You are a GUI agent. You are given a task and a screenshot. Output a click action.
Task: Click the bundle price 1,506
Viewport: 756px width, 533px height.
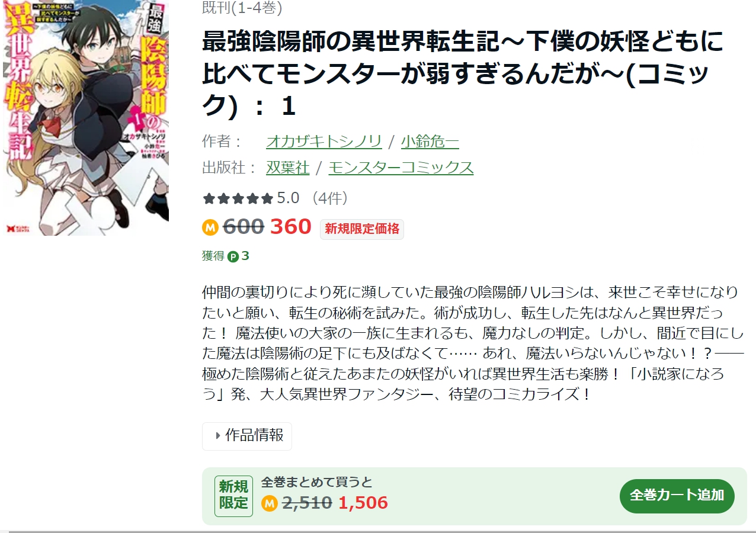click(363, 503)
